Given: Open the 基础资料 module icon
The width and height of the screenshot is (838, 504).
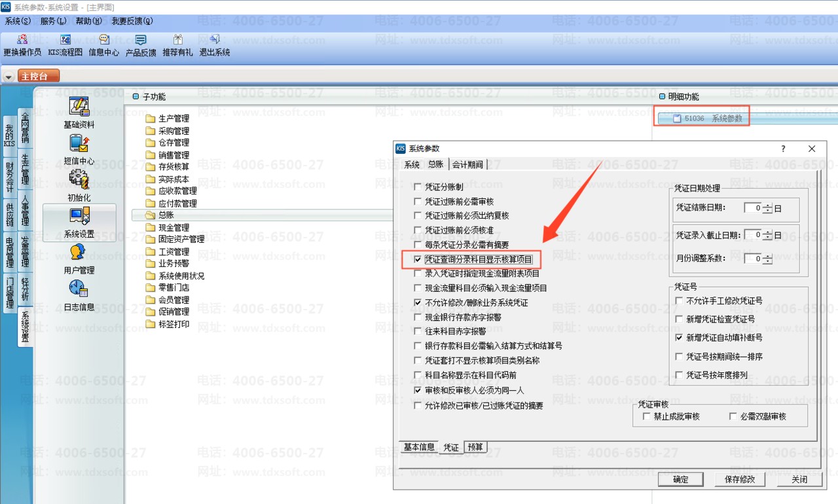Looking at the screenshot, I should (x=79, y=107).
